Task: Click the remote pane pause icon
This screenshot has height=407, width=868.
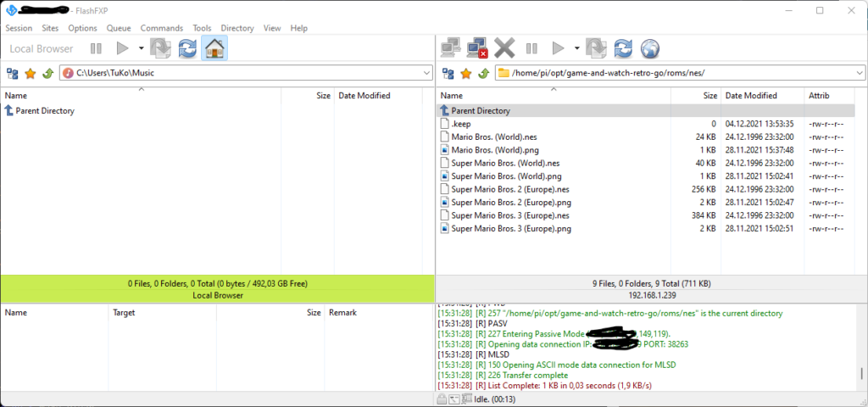Action: (531, 48)
